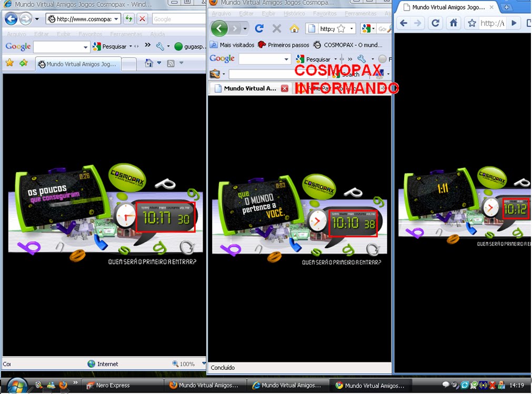Click stop X button in Firefox
The image size is (532, 394).
[277, 28]
